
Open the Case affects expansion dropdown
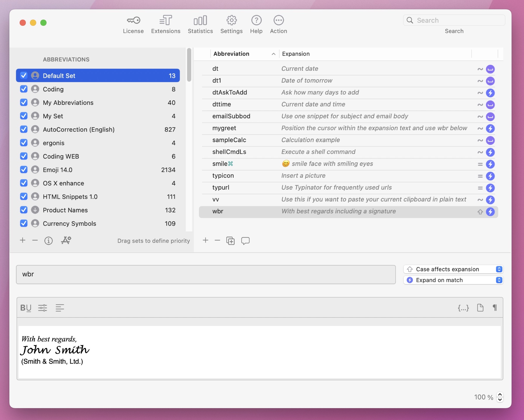point(500,269)
